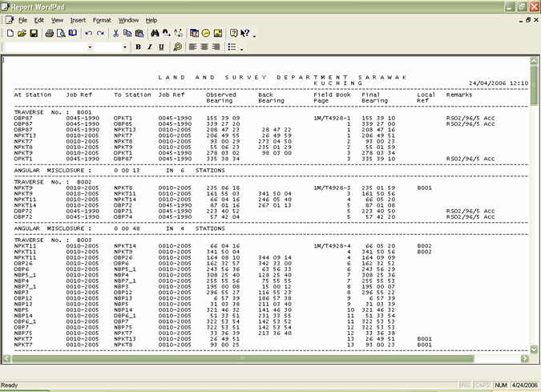Click the Help question mark button
Viewport: 541px width, 392px height.
point(233,34)
